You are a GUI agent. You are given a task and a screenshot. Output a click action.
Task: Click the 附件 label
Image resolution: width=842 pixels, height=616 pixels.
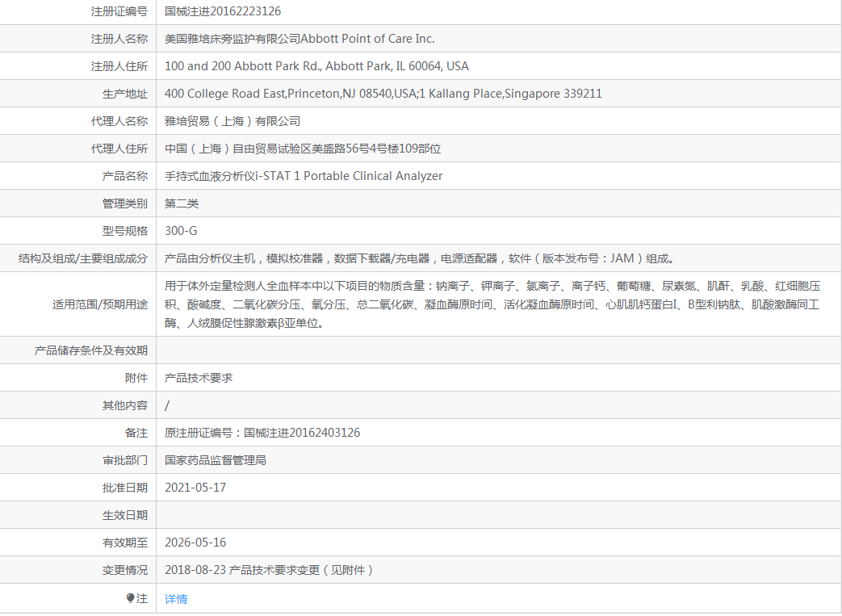point(136,378)
